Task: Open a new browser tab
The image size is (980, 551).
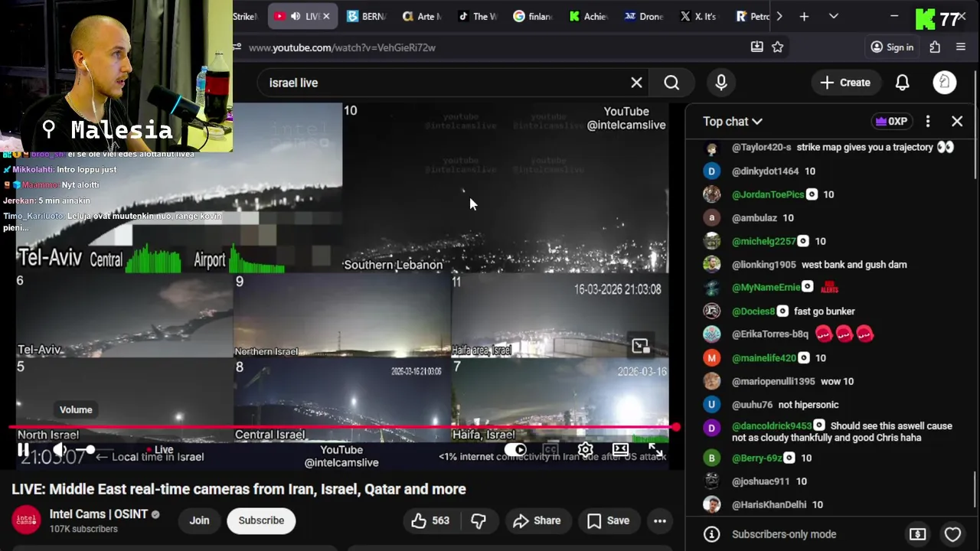Action: tap(804, 16)
